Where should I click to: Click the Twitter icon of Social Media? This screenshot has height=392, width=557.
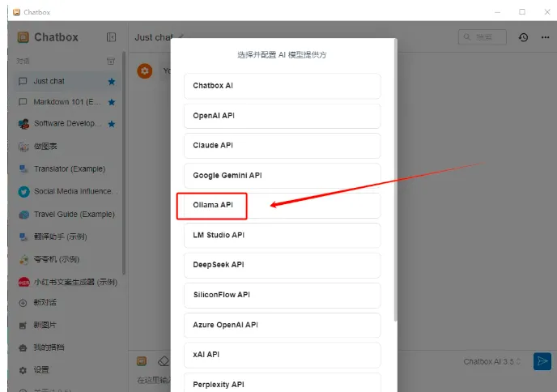(23, 192)
